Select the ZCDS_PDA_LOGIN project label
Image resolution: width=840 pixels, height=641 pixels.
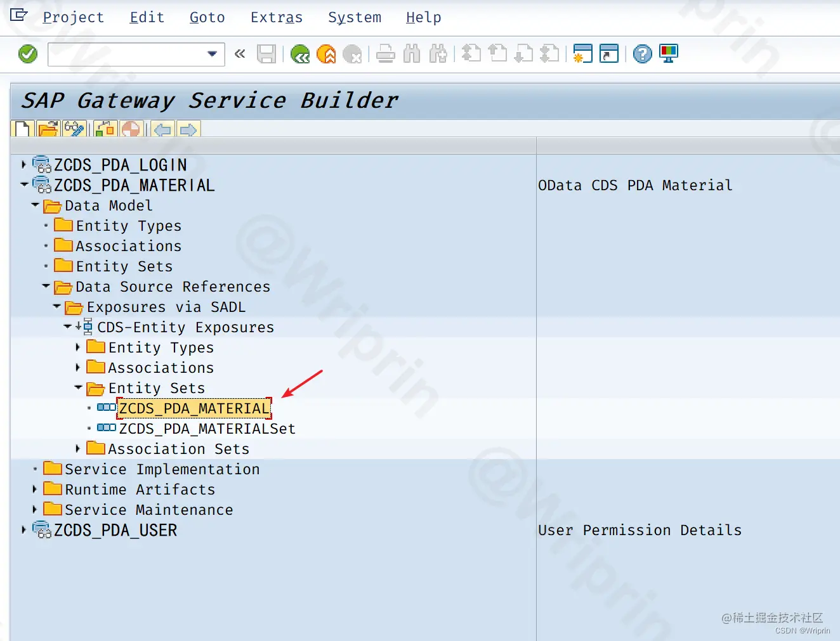click(x=121, y=165)
